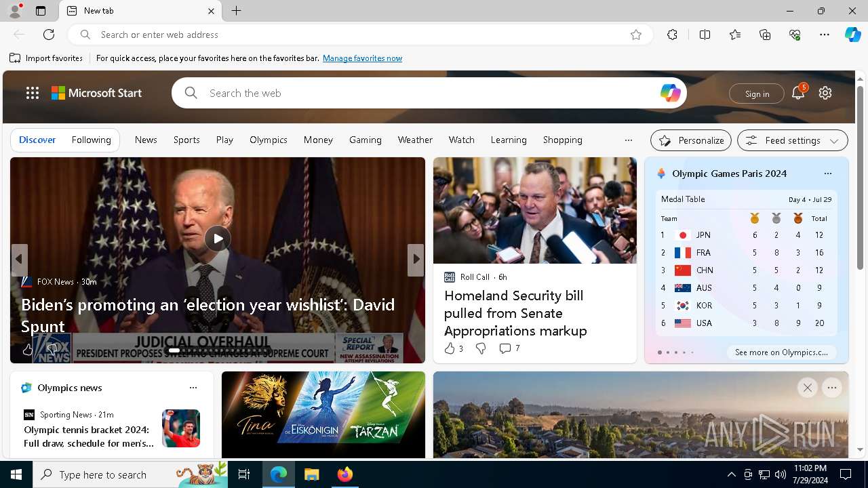The width and height of the screenshot is (868, 488).
Task: Open the Weather category
Action: 415,140
